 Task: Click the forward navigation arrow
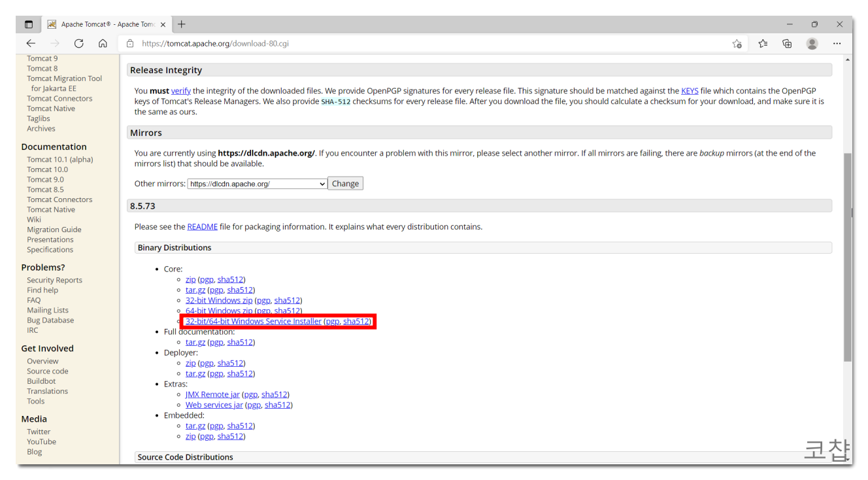pos(55,44)
